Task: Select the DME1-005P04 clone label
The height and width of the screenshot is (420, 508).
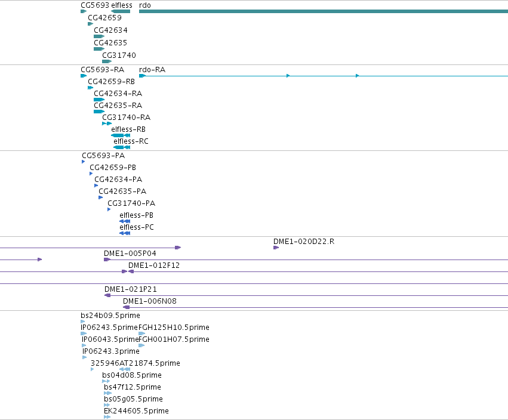Action: [x=130, y=254]
